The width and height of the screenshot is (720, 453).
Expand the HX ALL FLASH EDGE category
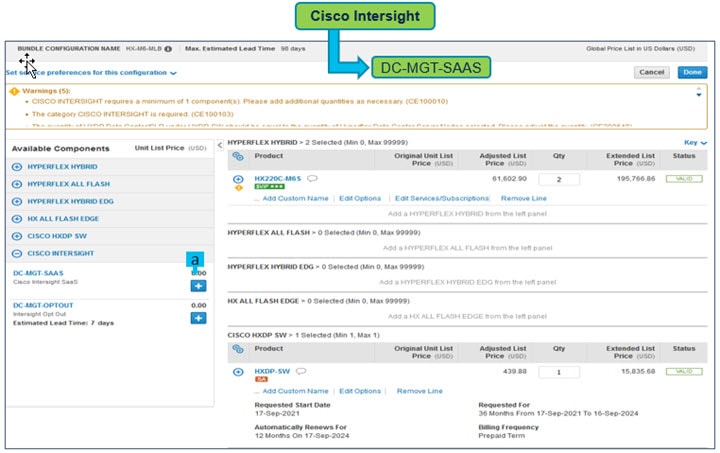17,219
